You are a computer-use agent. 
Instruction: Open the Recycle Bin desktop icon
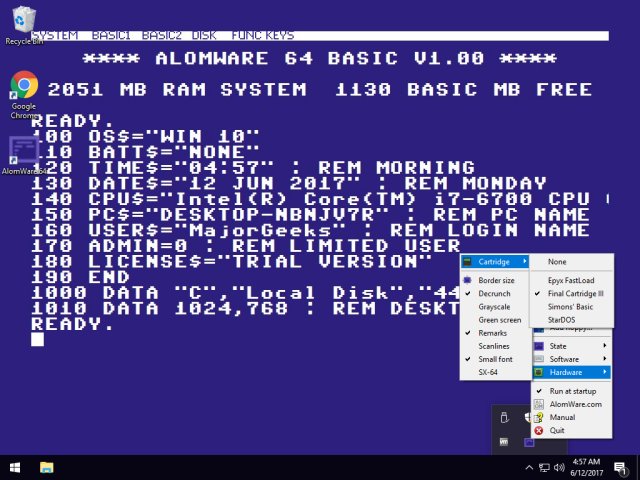(23, 25)
